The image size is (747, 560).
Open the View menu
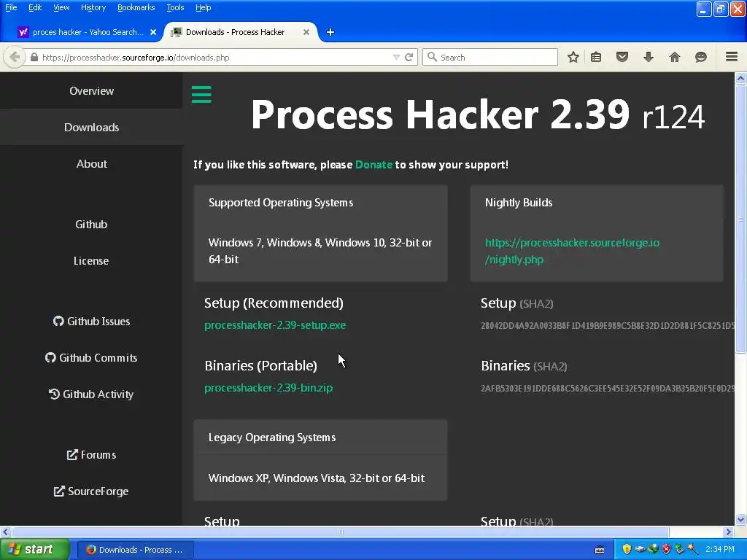(61, 7)
